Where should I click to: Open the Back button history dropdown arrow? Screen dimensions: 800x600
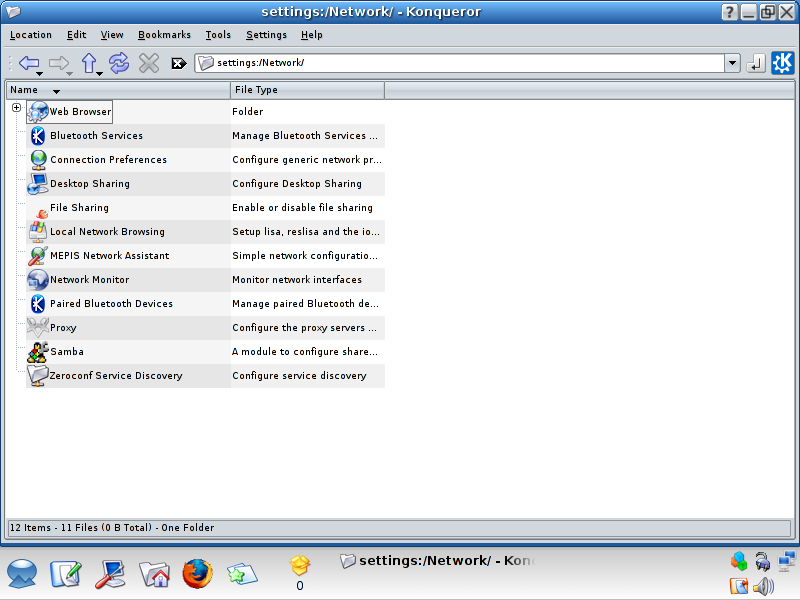(39, 73)
